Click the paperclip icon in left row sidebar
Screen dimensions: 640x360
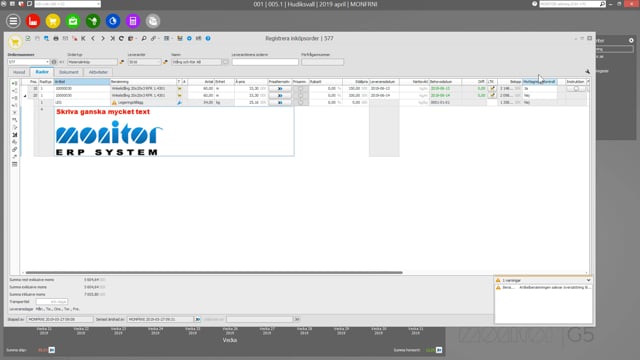point(15,149)
